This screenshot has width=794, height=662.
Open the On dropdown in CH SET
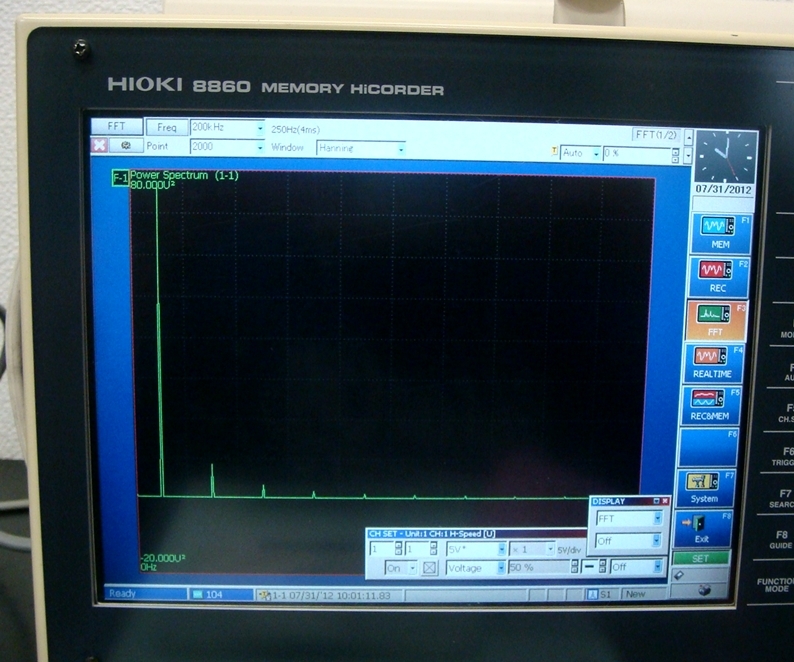(412, 568)
